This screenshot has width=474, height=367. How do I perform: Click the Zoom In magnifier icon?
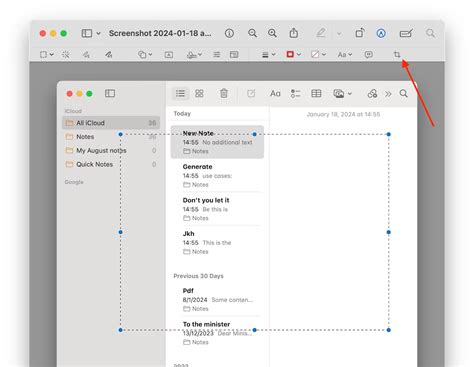(272, 33)
